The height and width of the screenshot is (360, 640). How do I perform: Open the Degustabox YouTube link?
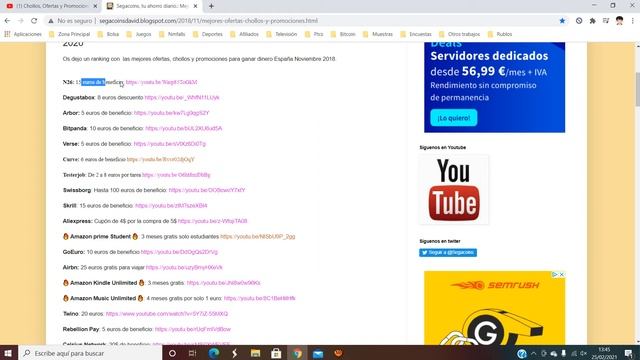pyautogui.click(x=182, y=98)
